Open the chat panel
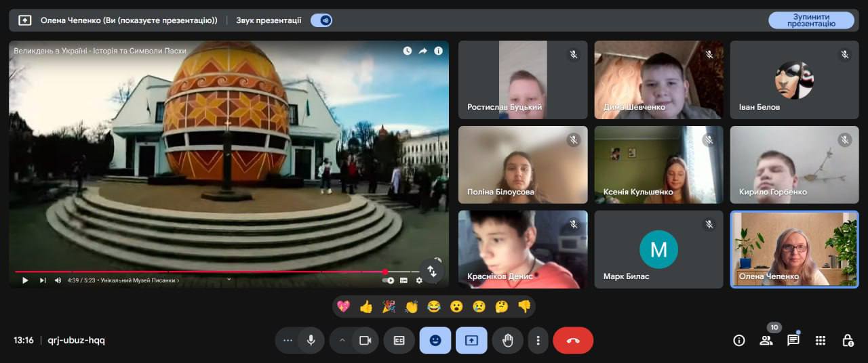The height and width of the screenshot is (363, 868). tap(793, 341)
